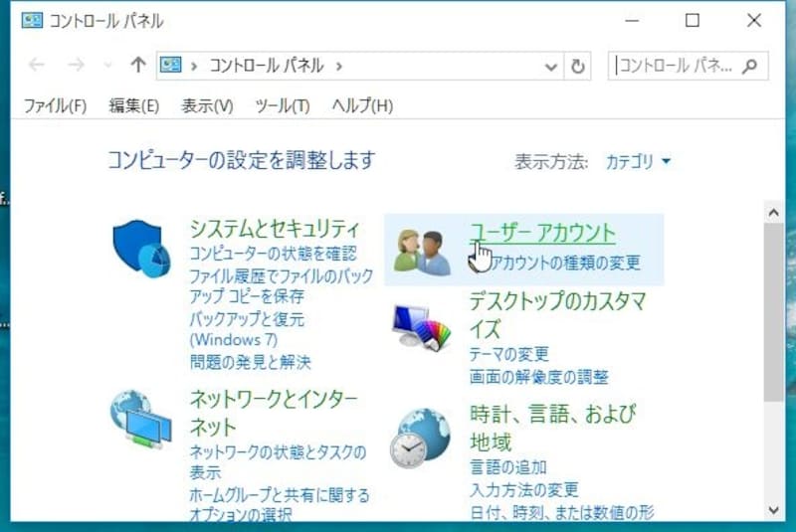Open the 問題の発見と解決 link
This screenshot has height=532, width=796.
point(251,362)
